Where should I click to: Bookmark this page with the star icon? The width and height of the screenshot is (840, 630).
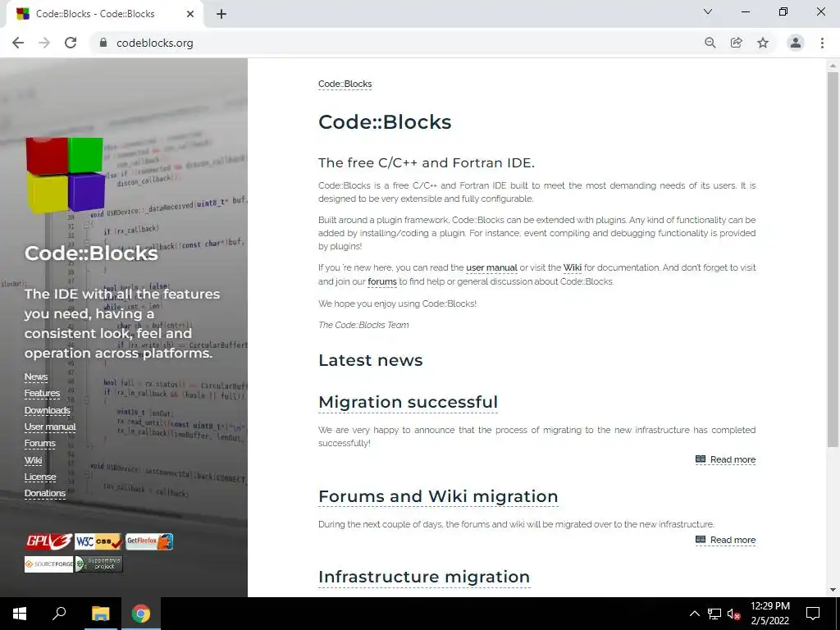click(763, 43)
